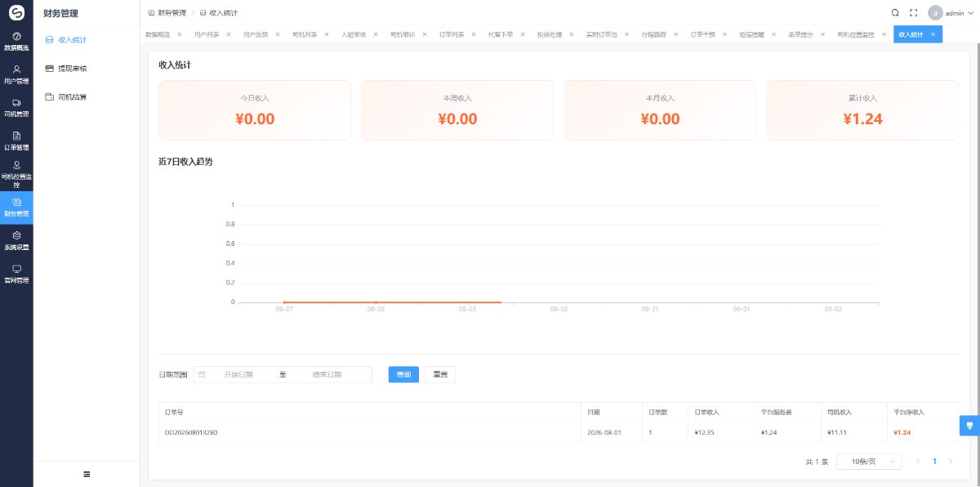This screenshot has width=980, height=487.
Task: Click the 结束日期 end date field
Action: pyautogui.click(x=327, y=374)
